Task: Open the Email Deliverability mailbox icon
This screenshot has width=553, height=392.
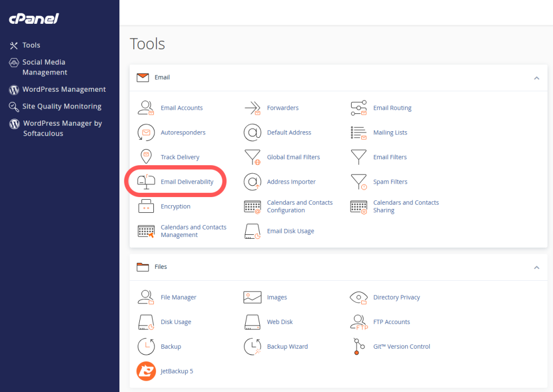Action: click(146, 182)
